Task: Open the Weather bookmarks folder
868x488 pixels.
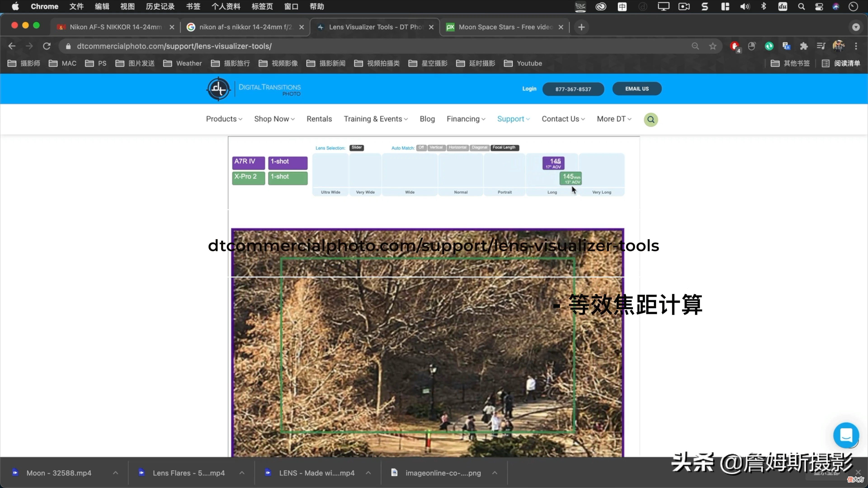Action: tap(182, 63)
